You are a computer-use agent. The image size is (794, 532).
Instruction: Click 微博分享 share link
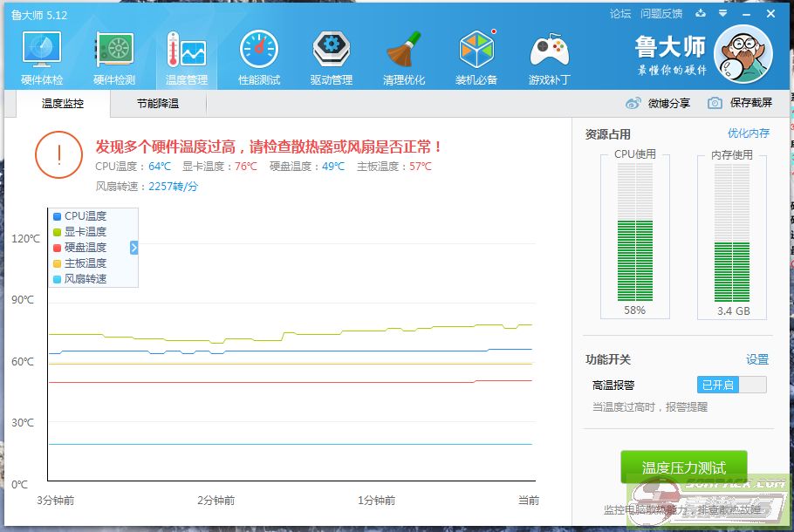pos(669,103)
